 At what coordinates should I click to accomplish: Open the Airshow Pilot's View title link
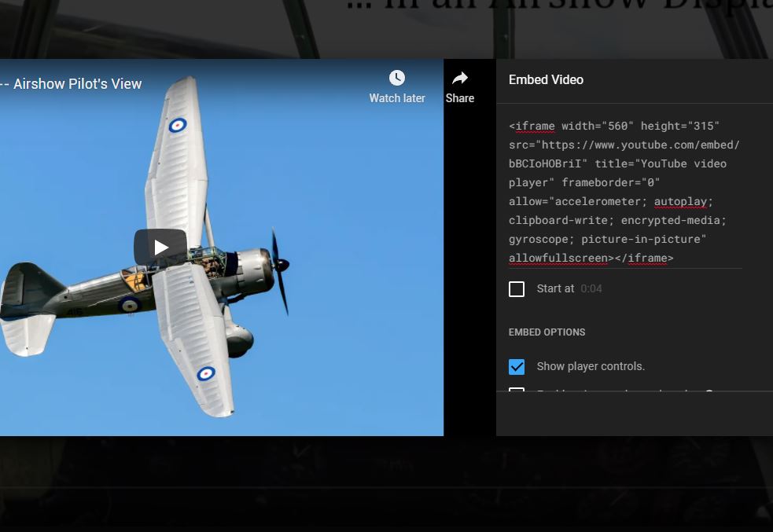pos(72,84)
